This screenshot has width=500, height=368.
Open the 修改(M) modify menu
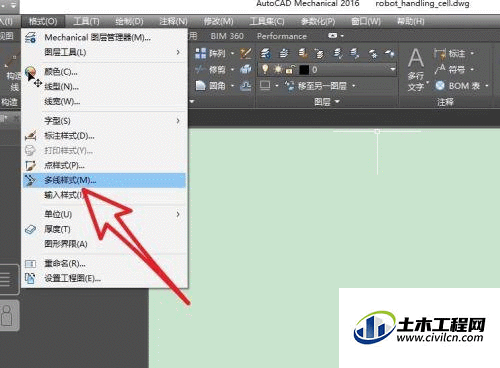219,22
